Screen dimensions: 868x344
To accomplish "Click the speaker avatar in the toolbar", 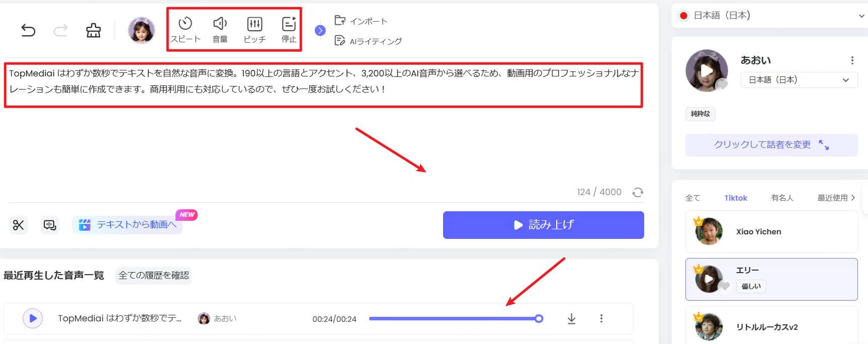I will pos(141,30).
